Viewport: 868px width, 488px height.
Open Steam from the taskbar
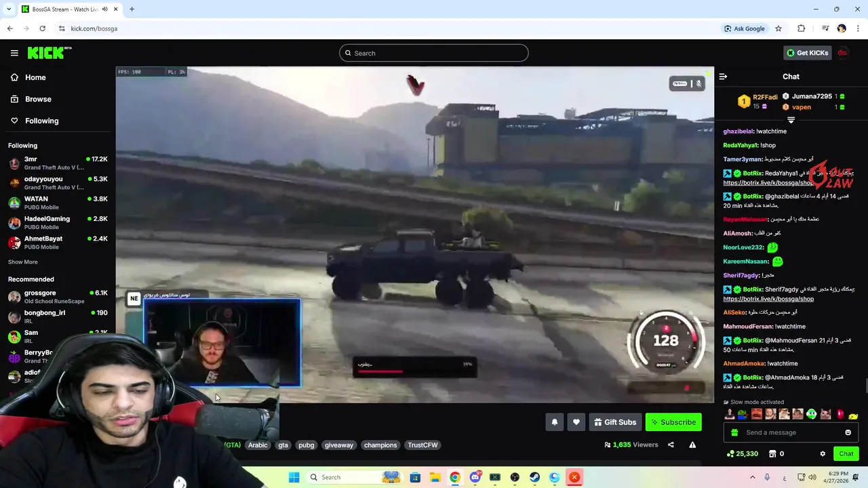(535, 477)
